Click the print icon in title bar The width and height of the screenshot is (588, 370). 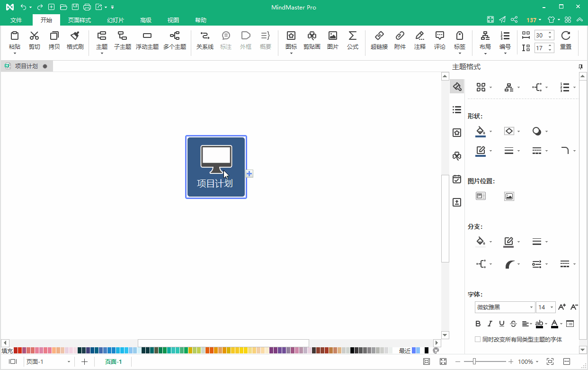coord(87,7)
